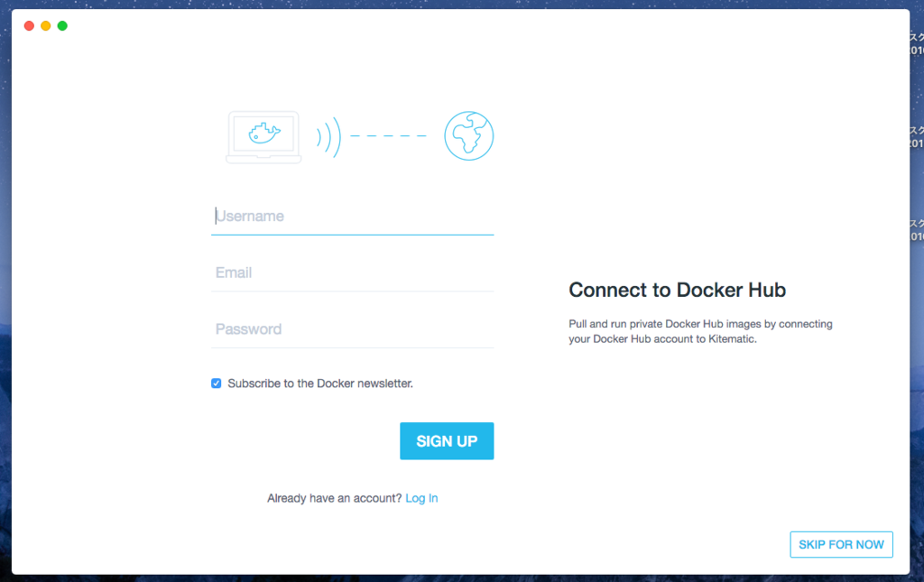Open the Log In link

(421, 498)
